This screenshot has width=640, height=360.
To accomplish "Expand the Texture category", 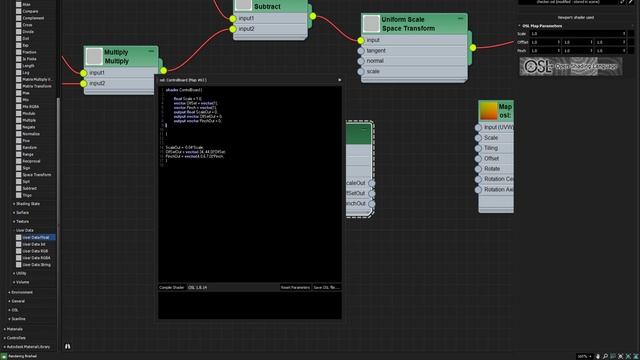I will click(x=20, y=222).
